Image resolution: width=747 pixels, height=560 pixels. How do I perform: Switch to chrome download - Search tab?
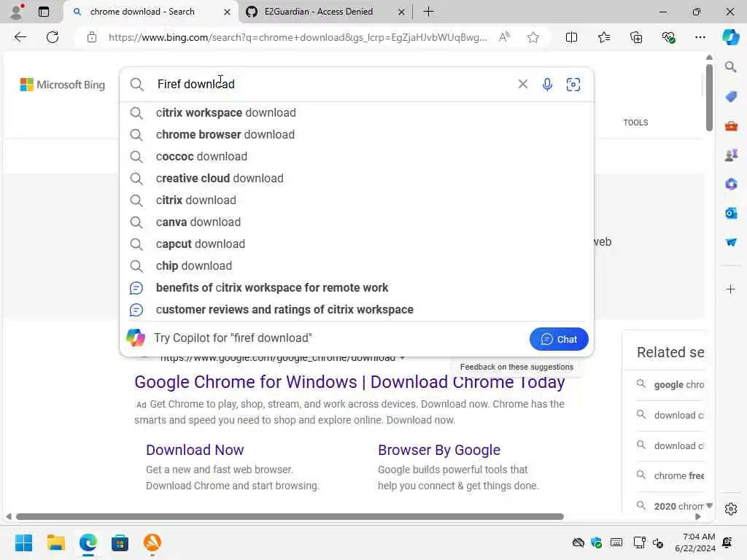coord(150,12)
